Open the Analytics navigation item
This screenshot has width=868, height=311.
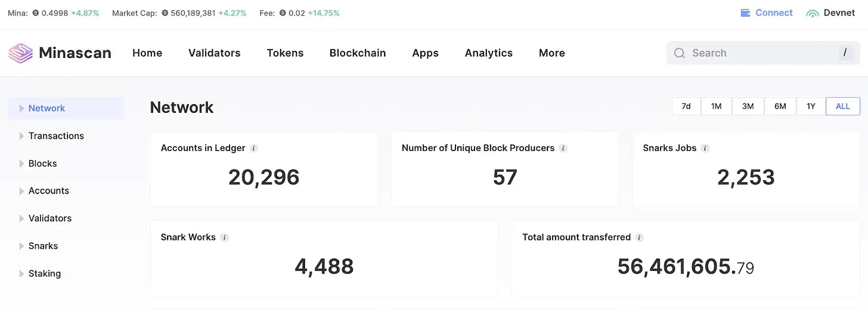pyautogui.click(x=489, y=53)
